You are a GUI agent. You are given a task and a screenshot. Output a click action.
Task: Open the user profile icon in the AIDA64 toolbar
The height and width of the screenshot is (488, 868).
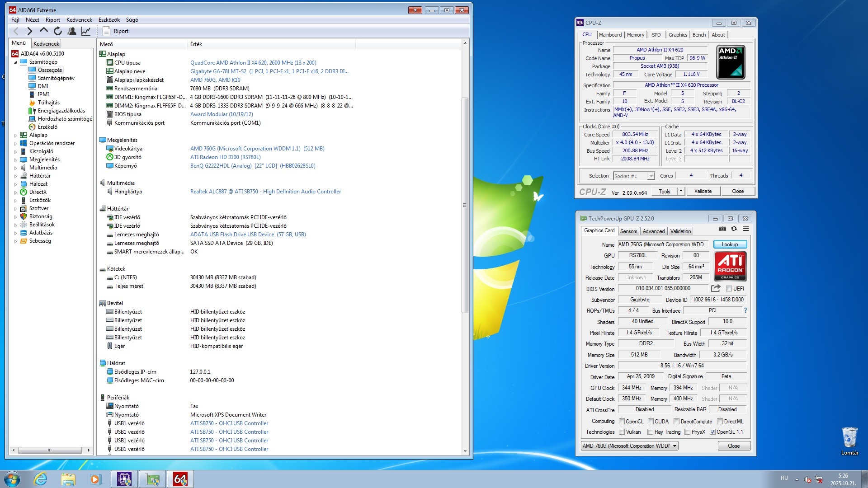pos(72,31)
